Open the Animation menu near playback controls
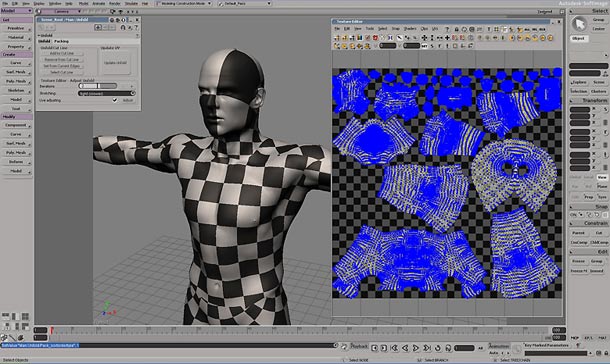Screen dimensions: 610x364 tap(499, 345)
